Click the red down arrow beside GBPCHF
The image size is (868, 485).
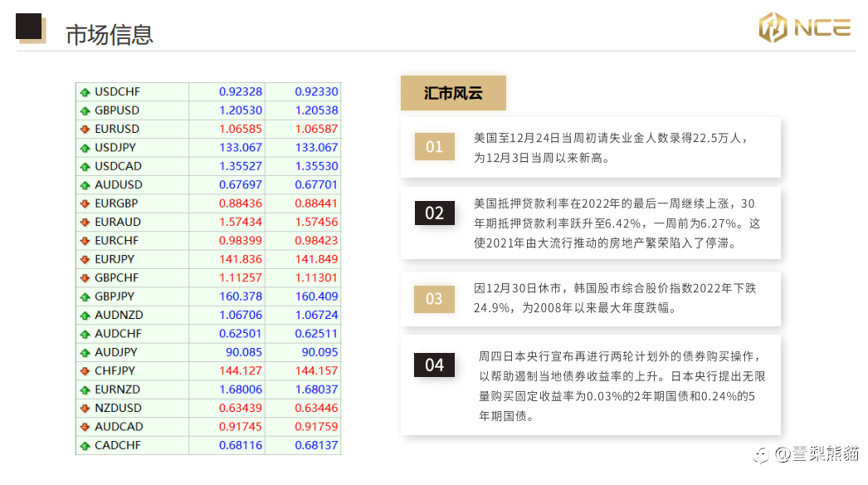[85, 278]
